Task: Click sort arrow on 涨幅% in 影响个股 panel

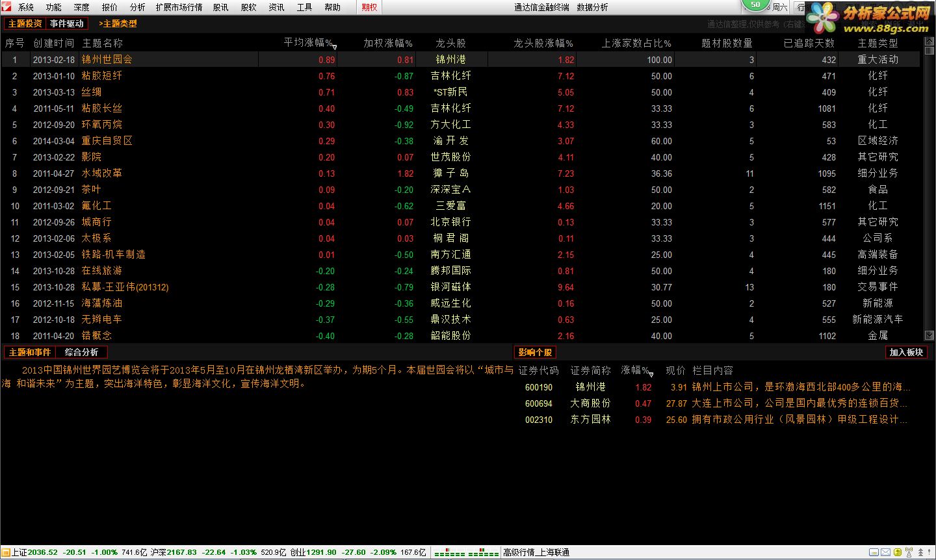Action: coord(651,374)
